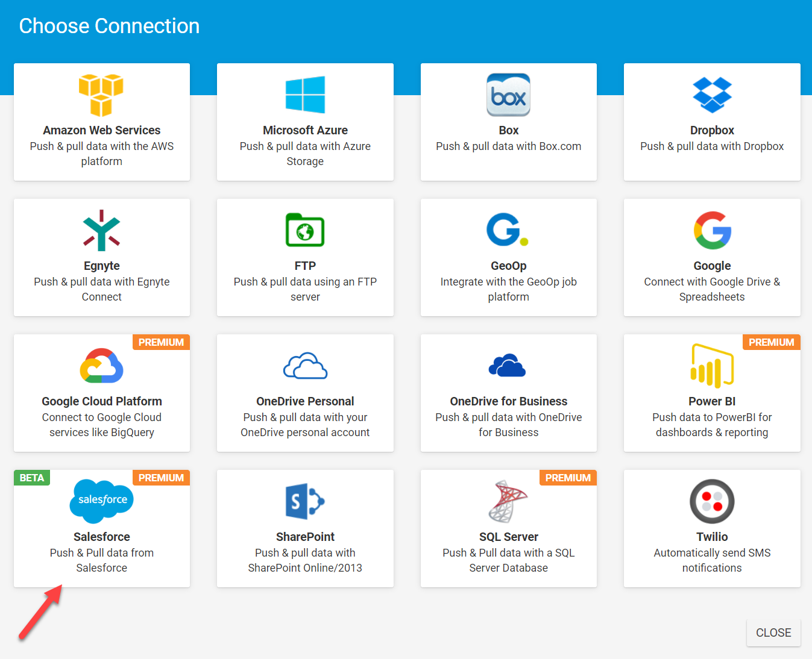Click 'Push & pull data with your OneDrive personal account'
The image size is (812, 659).
[x=305, y=425]
